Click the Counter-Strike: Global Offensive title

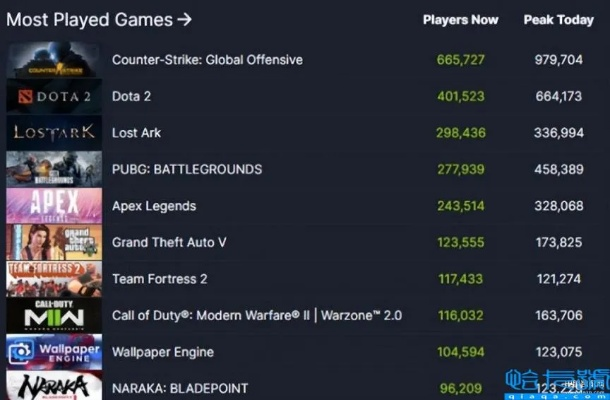click(207, 60)
